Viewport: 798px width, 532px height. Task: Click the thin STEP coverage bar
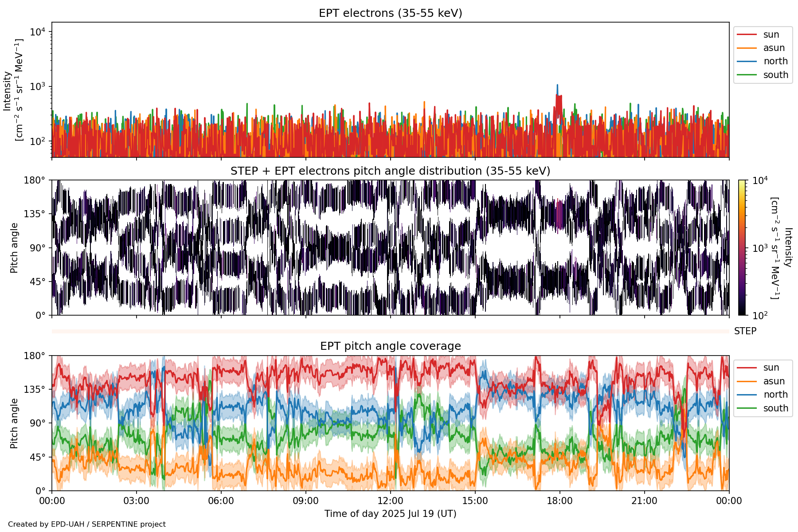coord(390,331)
